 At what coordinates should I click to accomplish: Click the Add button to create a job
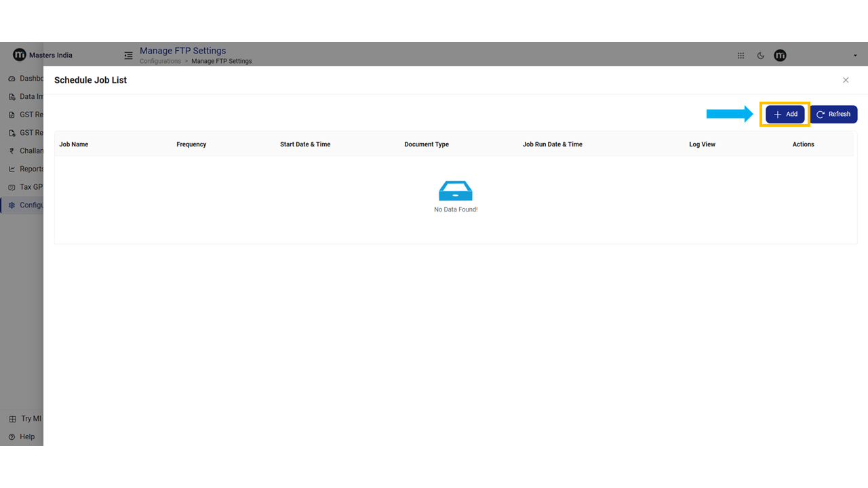pos(785,115)
